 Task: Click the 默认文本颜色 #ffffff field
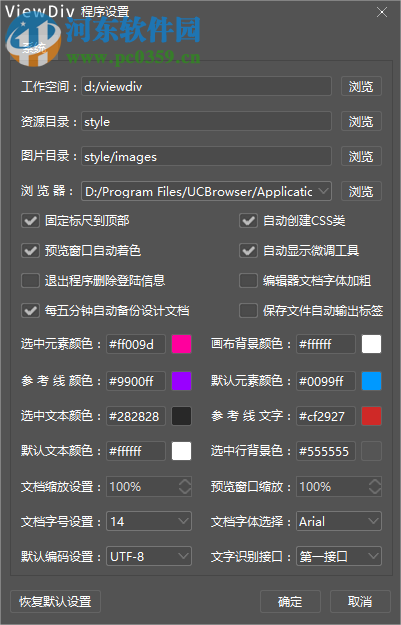(136, 451)
